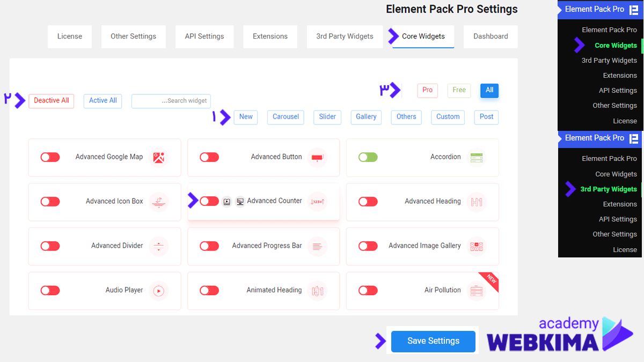Enable the Advanced Icon Box toggle
The width and height of the screenshot is (644, 362).
50,202
